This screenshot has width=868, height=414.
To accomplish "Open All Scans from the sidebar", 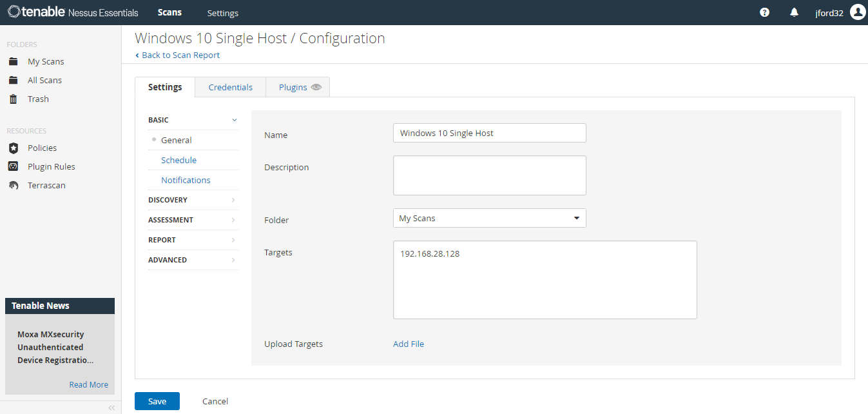I will coord(44,80).
